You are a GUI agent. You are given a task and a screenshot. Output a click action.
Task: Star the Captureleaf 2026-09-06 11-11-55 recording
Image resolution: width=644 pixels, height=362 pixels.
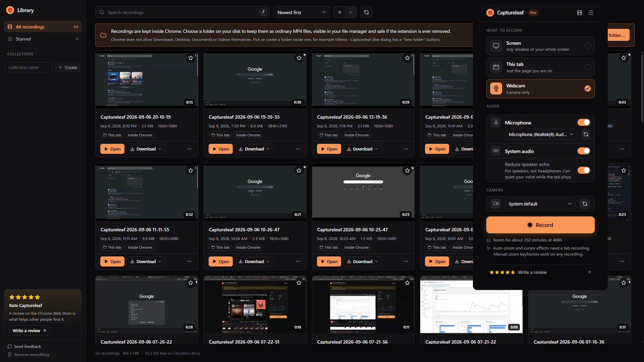pos(191,171)
